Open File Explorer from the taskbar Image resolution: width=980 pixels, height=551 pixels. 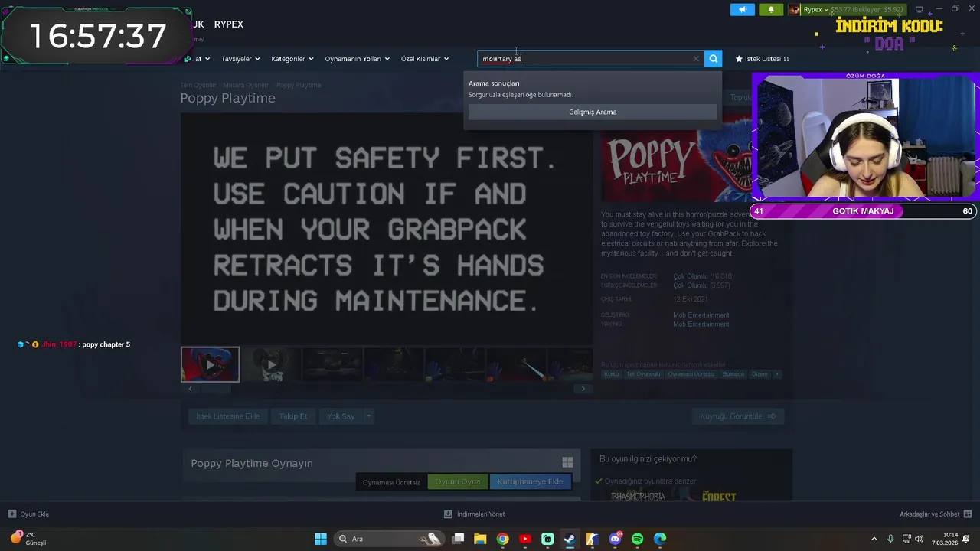click(480, 539)
